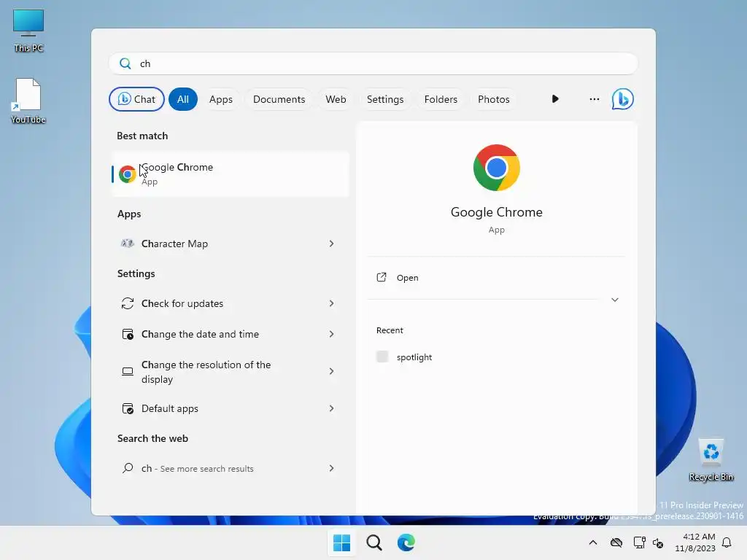Expand more Chrome actions chevron
Screen dimensions: 747x560
[x=614, y=300]
